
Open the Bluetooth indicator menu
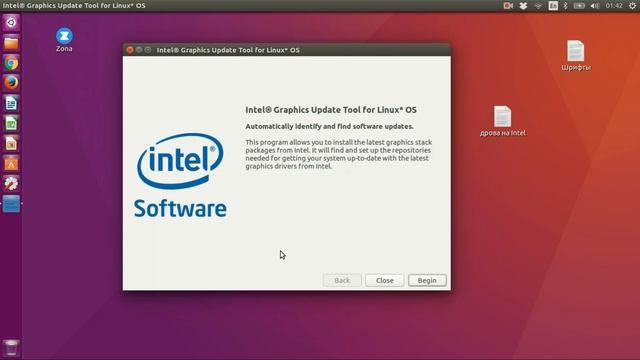(565, 6)
